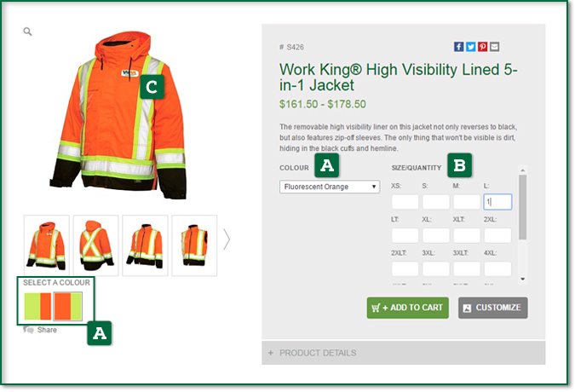Click scroll up arrow in size list
This screenshot has width=575, height=392.
tap(523, 170)
